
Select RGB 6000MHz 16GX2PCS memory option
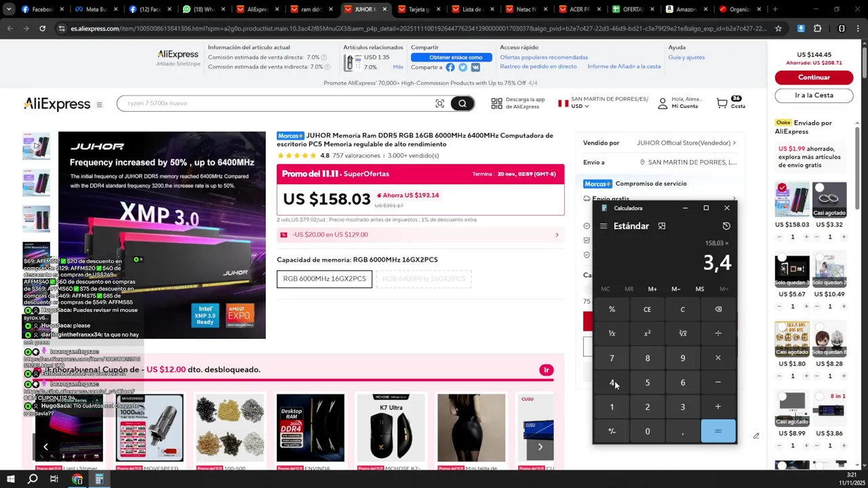click(324, 279)
